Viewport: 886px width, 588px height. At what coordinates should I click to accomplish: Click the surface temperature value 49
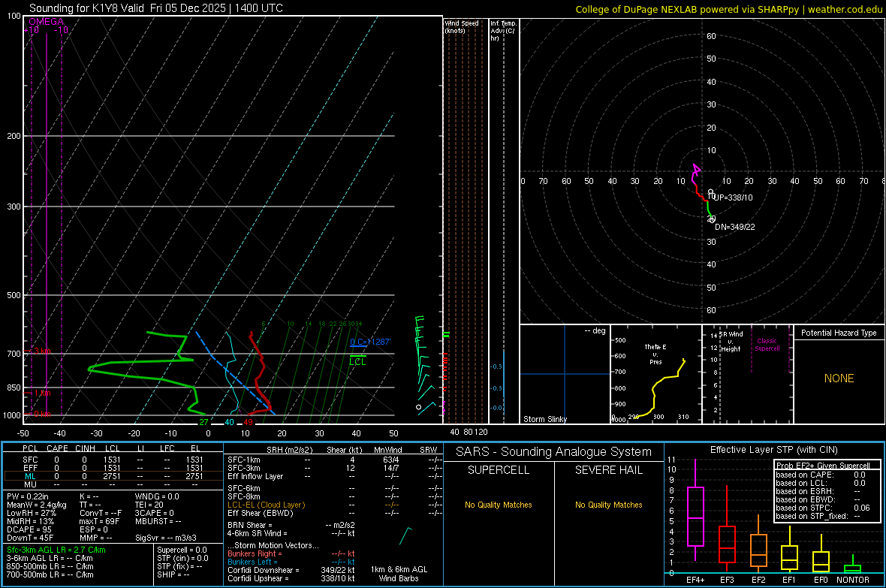coord(248,422)
